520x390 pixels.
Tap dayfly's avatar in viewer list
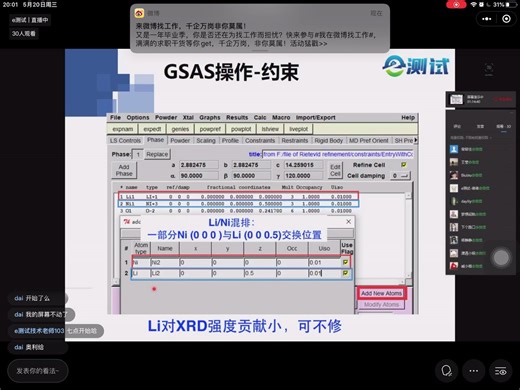454,201
